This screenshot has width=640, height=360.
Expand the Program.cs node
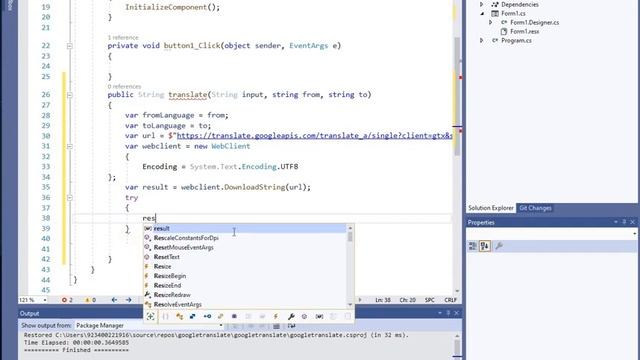(x=482, y=40)
